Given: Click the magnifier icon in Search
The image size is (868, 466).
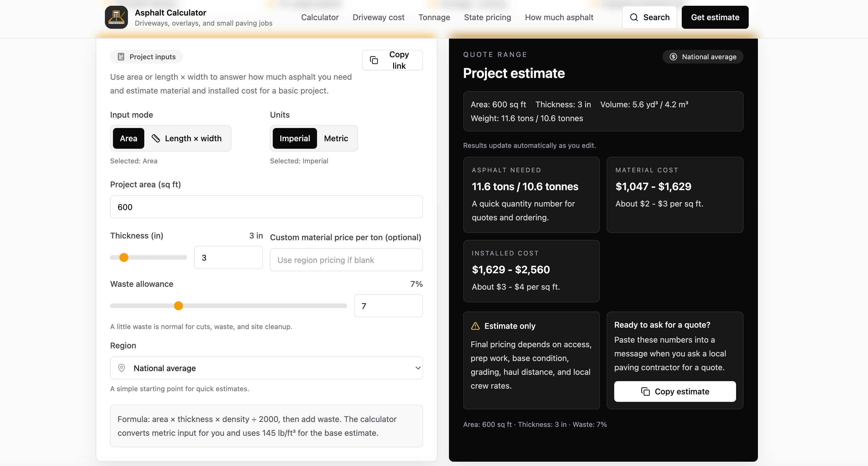Looking at the screenshot, I should pyautogui.click(x=634, y=17).
